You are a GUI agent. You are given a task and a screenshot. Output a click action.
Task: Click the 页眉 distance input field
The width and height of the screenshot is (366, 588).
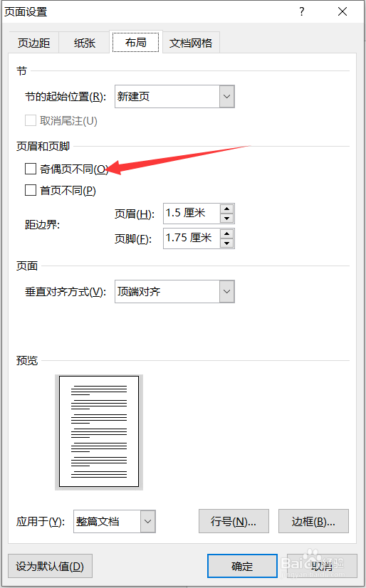[192, 214]
